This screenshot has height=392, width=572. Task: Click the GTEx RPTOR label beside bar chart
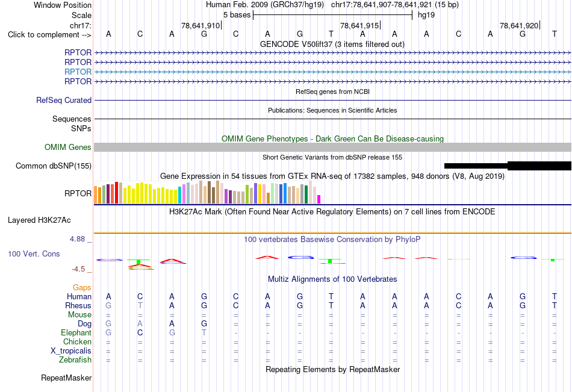(78, 193)
